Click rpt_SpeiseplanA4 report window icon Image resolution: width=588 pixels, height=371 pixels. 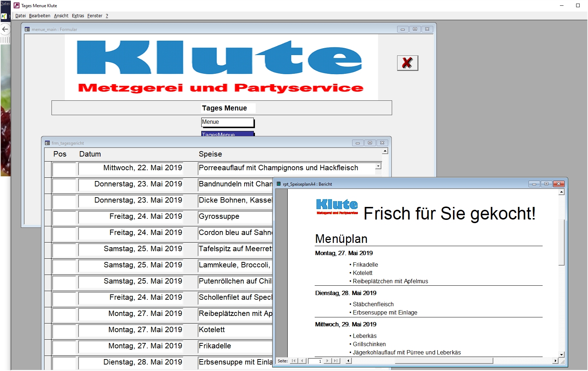pyautogui.click(x=278, y=184)
